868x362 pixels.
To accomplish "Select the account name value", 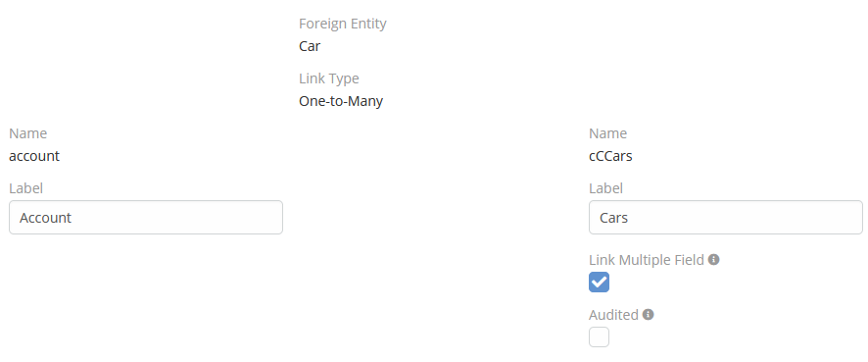I will click(34, 156).
